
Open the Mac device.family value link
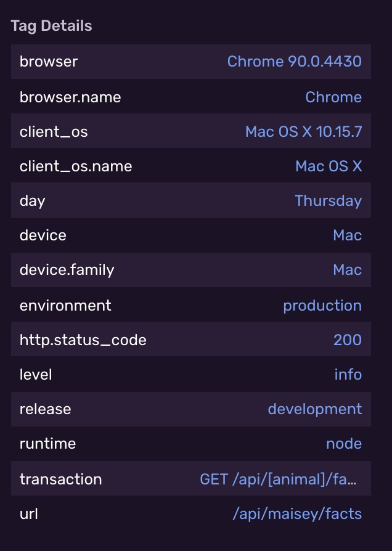tap(347, 269)
